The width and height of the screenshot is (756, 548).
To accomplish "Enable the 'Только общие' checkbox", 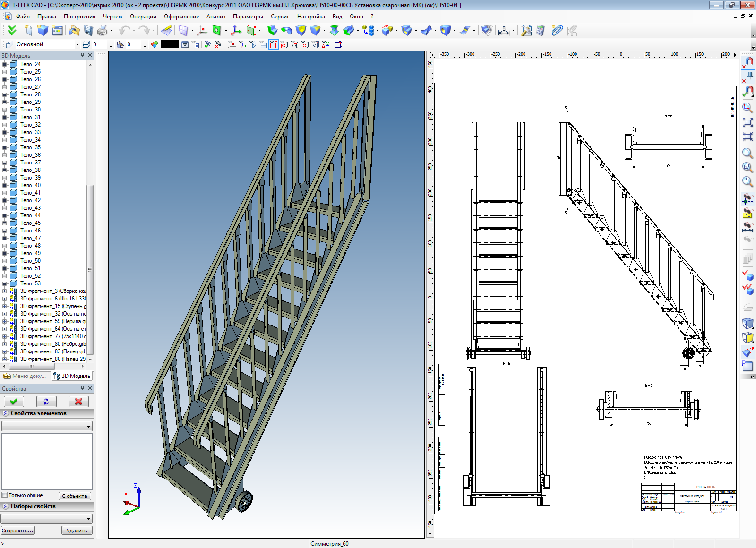I will pos(5,495).
